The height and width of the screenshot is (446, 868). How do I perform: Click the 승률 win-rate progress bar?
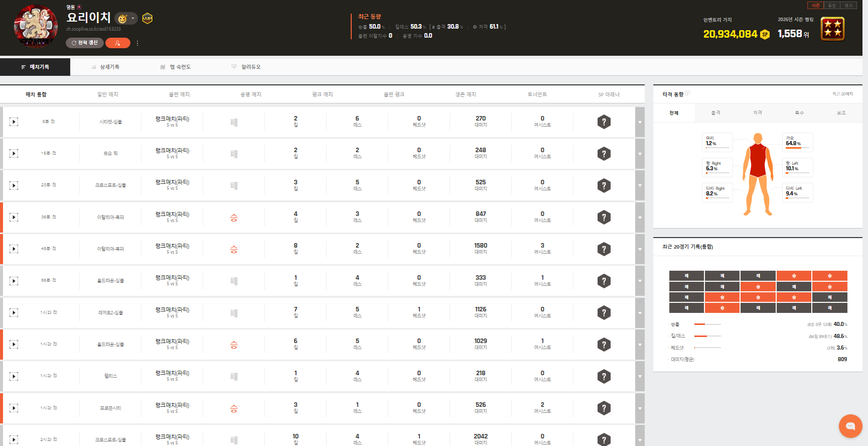coord(707,324)
